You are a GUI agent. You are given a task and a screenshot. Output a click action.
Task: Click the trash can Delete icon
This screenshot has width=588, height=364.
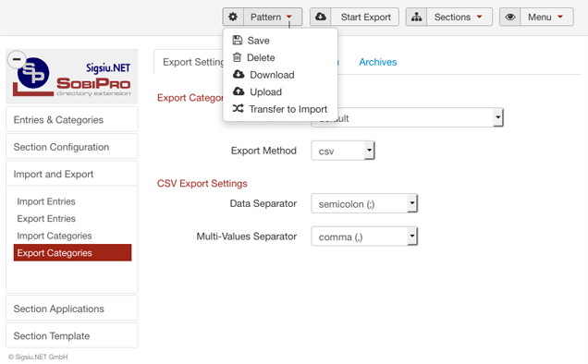(x=237, y=57)
